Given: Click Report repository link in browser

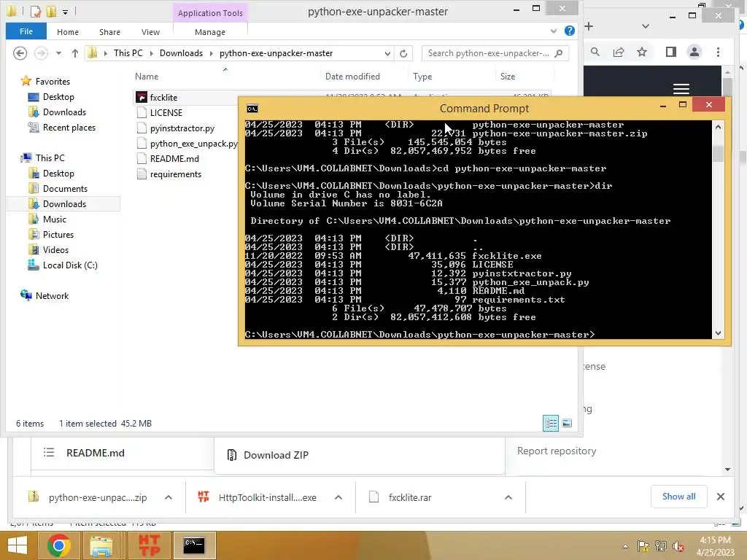Looking at the screenshot, I should pos(557,451).
